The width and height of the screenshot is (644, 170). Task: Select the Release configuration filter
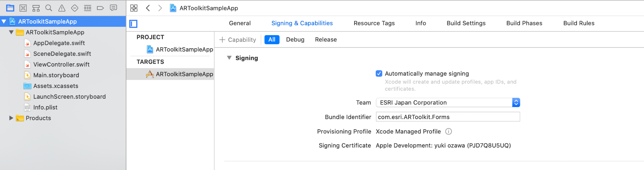[326, 39]
